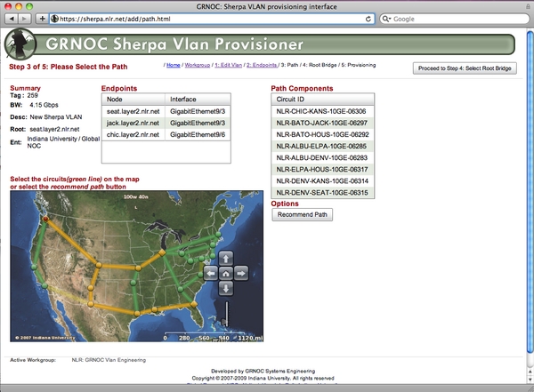Image resolution: width=534 pixels, height=392 pixels.
Task: Select circuit NLR-ALBU-DENV-10GE-06283
Action: tap(322, 157)
